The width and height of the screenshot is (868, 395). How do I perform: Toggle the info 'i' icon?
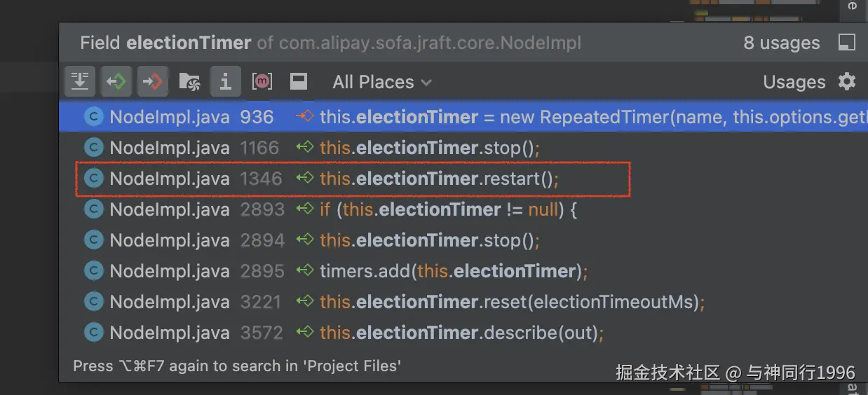[x=225, y=82]
